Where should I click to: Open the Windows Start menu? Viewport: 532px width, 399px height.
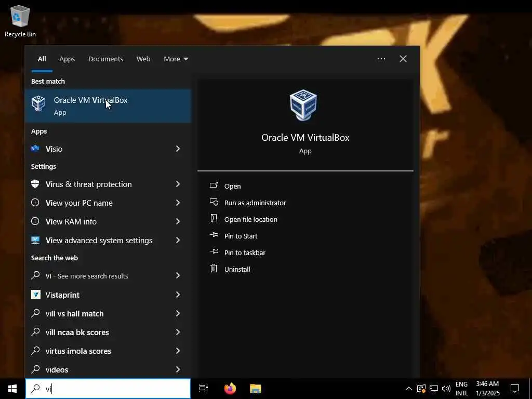pyautogui.click(x=12, y=389)
